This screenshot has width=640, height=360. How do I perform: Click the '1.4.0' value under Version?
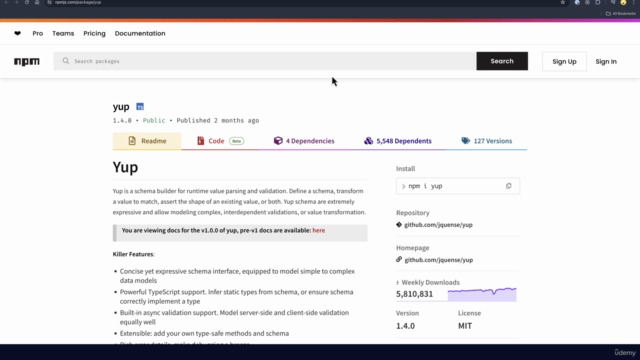coord(405,326)
